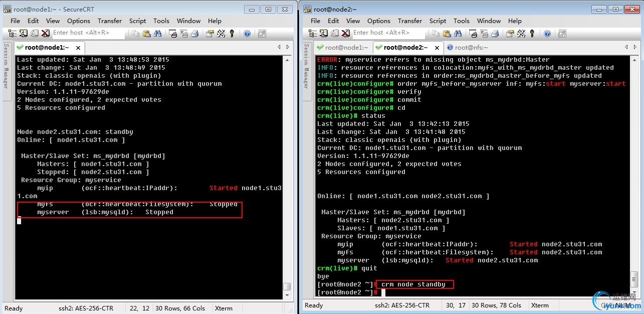Click Print Screen icon in node1 window
The image size is (644, 314).
pyautogui.click(x=173, y=33)
